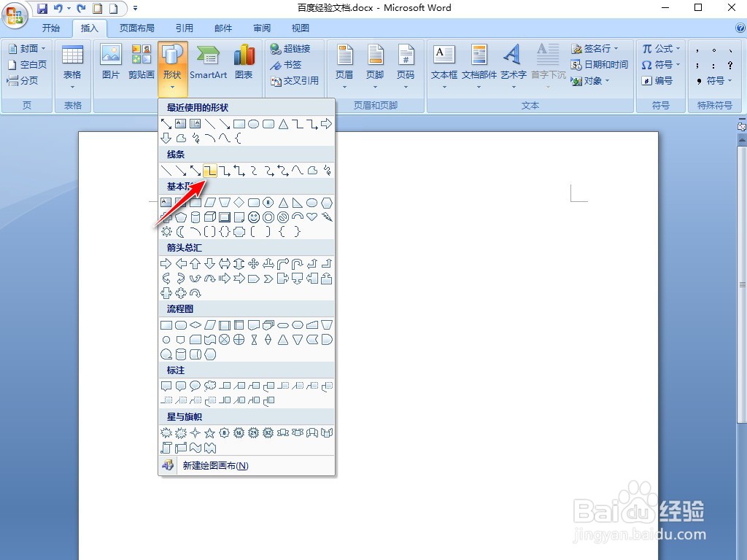
Task: Switch to the 视图 tab
Action: tap(300, 28)
